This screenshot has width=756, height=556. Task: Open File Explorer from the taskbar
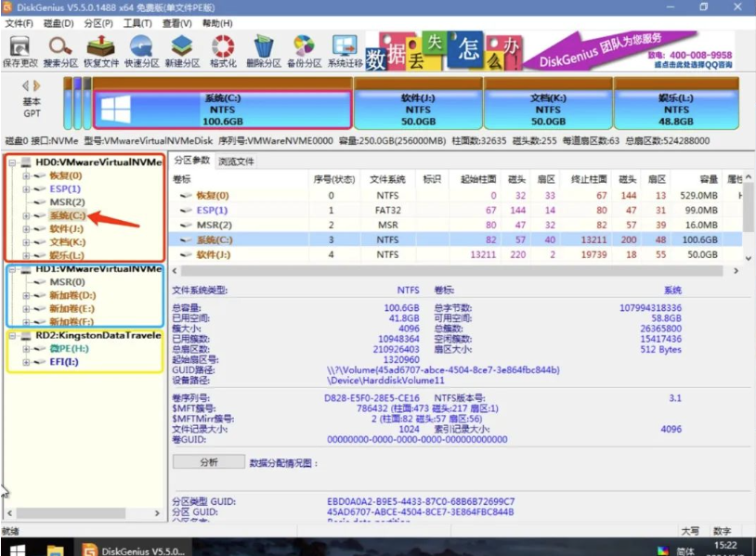click(x=55, y=550)
